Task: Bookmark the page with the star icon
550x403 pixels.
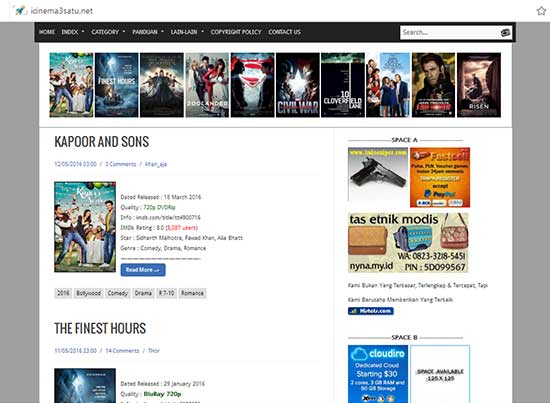Action: 541,11
